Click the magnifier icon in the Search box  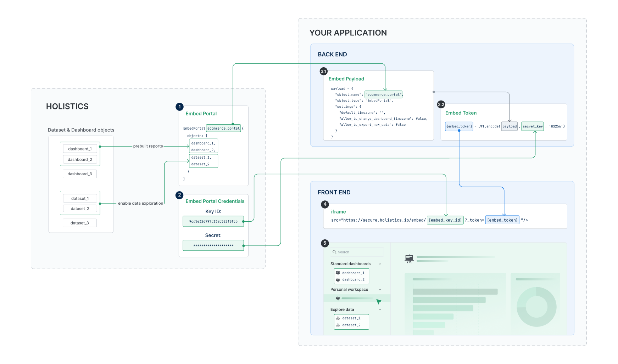(x=334, y=252)
